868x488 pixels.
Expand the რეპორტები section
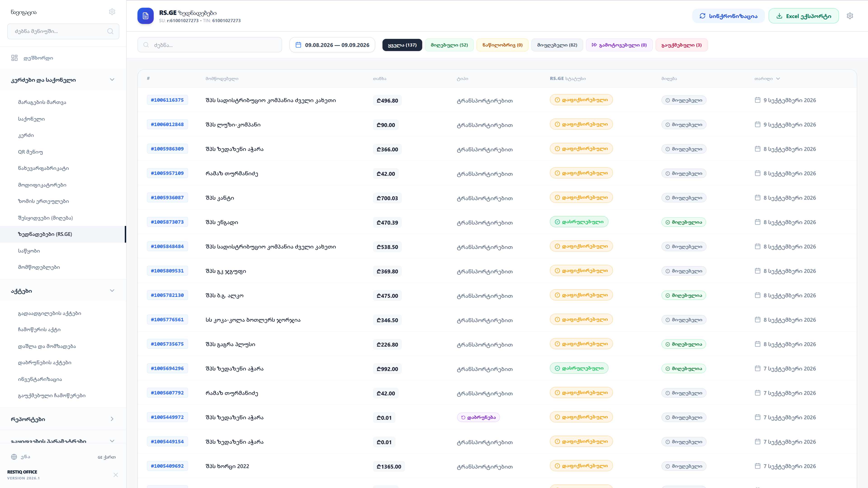tap(112, 419)
